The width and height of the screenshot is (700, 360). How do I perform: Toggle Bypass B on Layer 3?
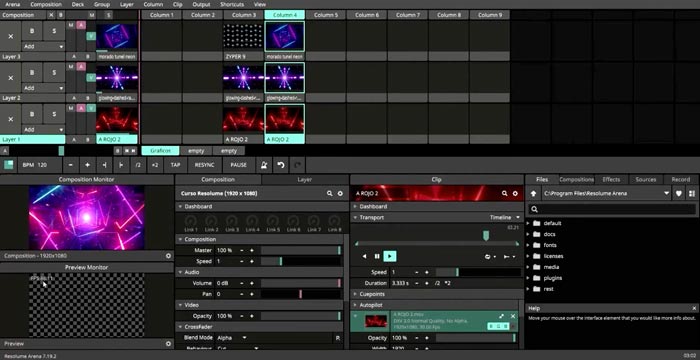pyautogui.click(x=32, y=31)
